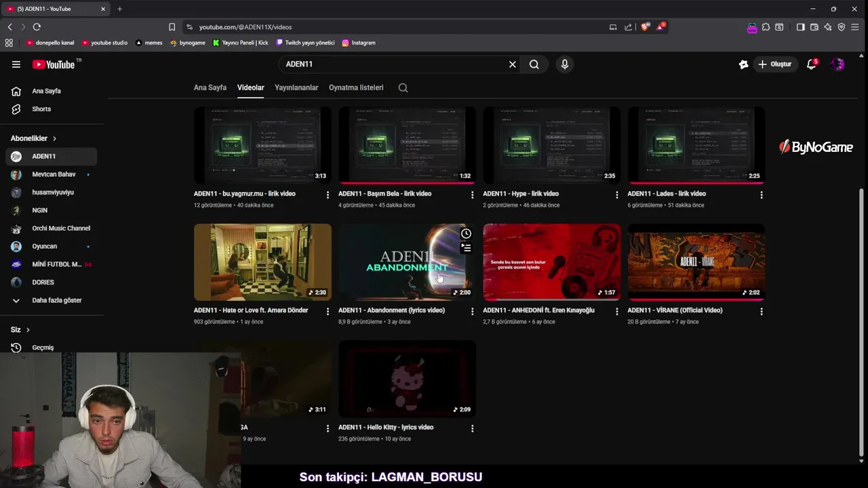Open Hate or Love ft. Amara Dönder title
Image resolution: width=868 pixels, height=488 pixels.
(x=251, y=310)
